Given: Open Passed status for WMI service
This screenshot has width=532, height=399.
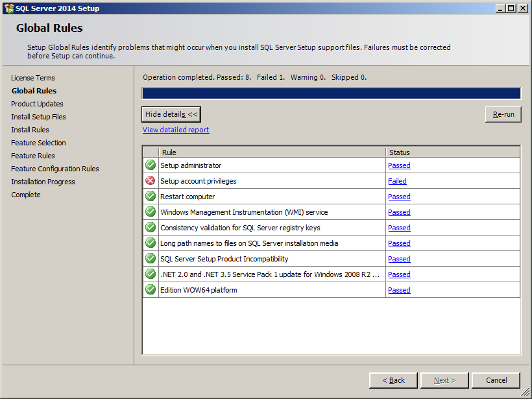Looking at the screenshot, I should 399,212.
